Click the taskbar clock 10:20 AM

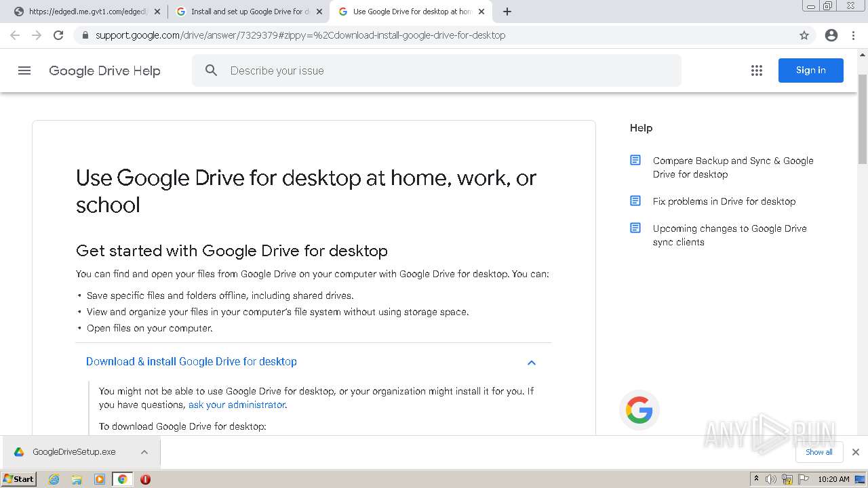coord(833,479)
